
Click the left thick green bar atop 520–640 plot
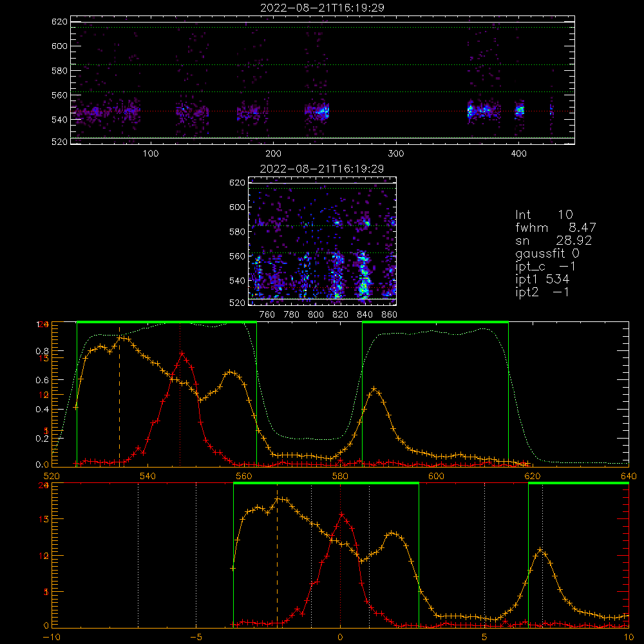pyautogui.click(x=167, y=322)
